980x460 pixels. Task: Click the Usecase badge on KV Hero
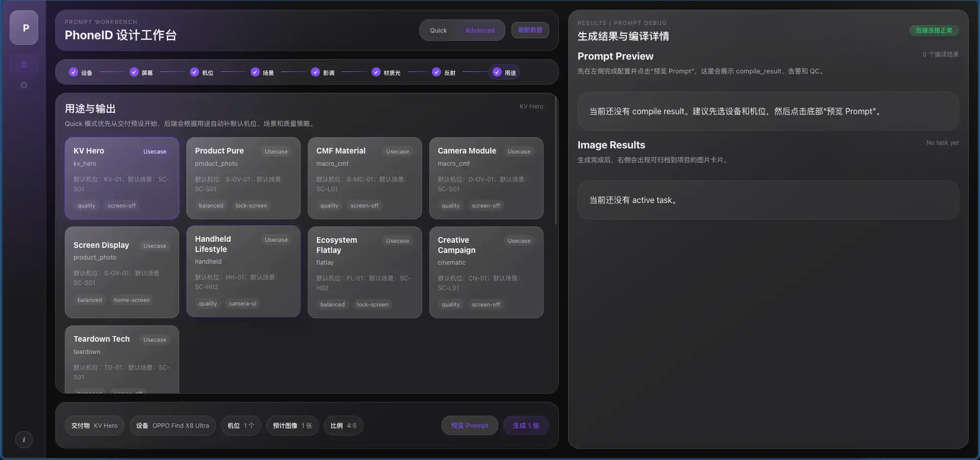click(x=155, y=151)
